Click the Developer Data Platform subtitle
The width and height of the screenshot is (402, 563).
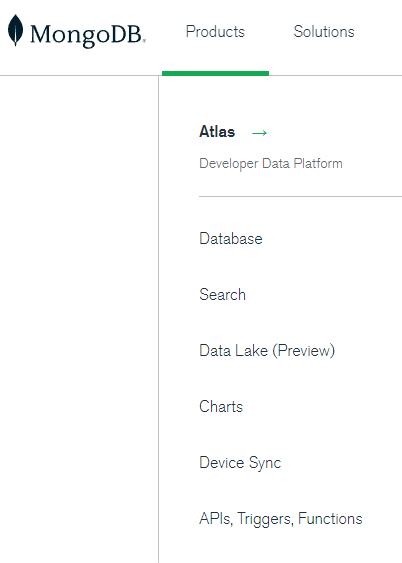click(271, 164)
